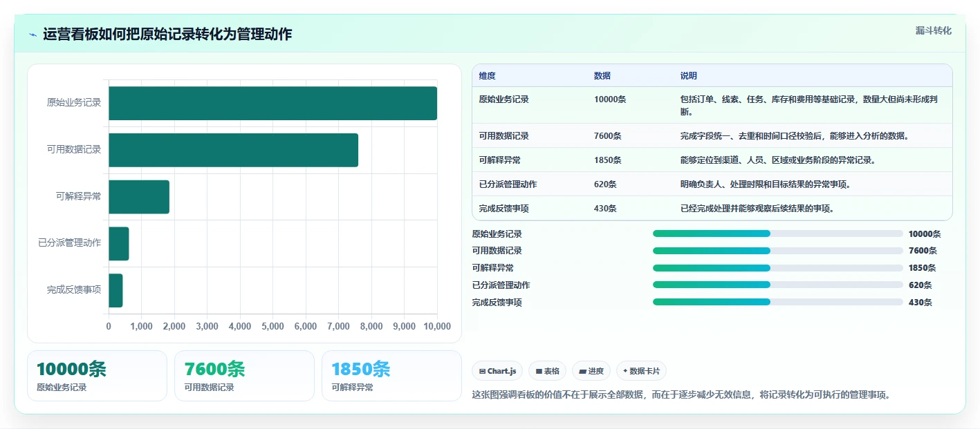Viewport: 980px width, 429px height.
Task: Select the 数据卡片 chip
Action: 641,371
